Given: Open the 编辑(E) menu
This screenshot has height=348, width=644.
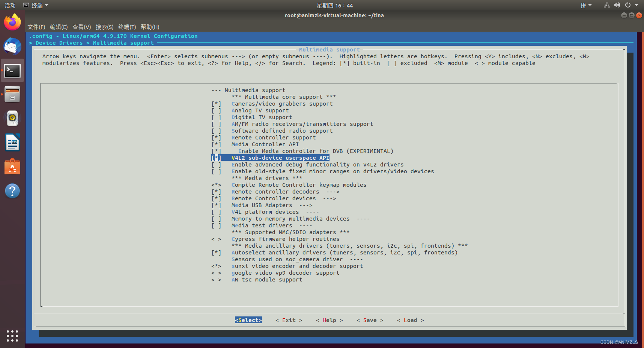Looking at the screenshot, I should pos(59,27).
